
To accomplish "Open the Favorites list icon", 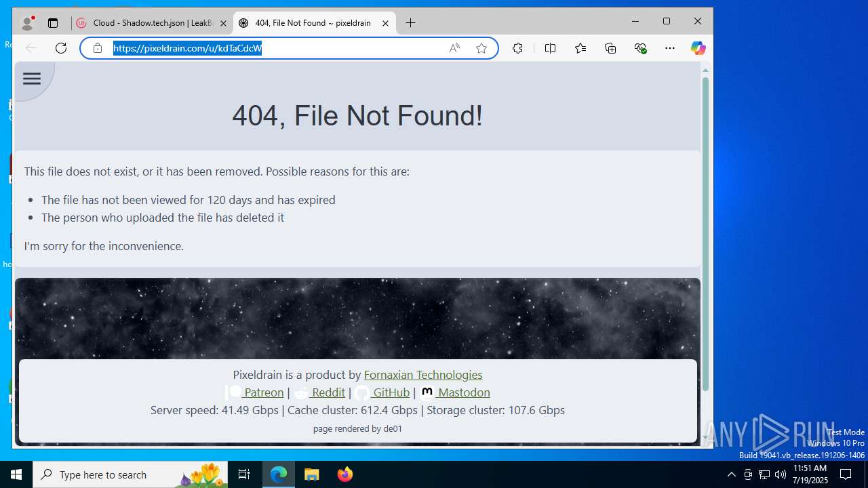I will click(580, 48).
